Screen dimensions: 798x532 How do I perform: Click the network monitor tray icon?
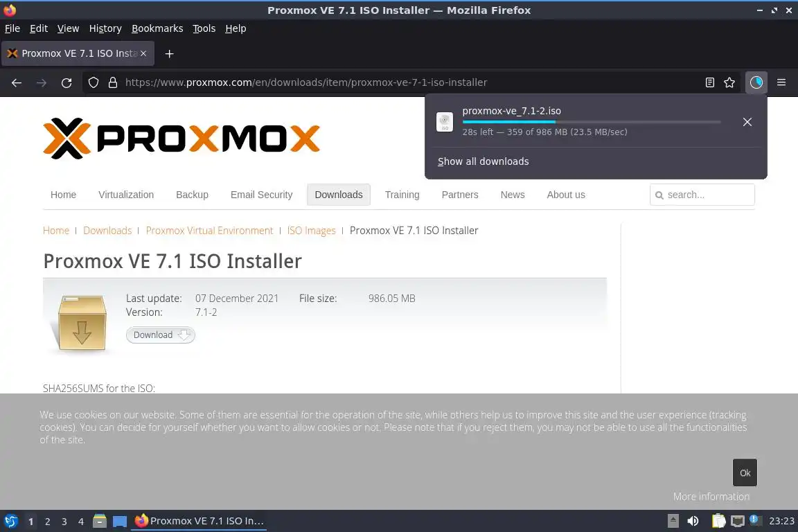click(737, 521)
